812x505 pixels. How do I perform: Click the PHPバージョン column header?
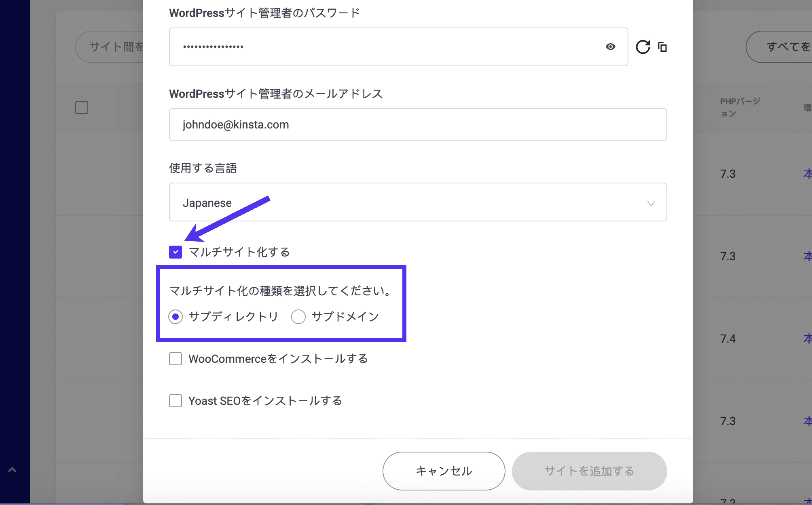coord(740,107)
